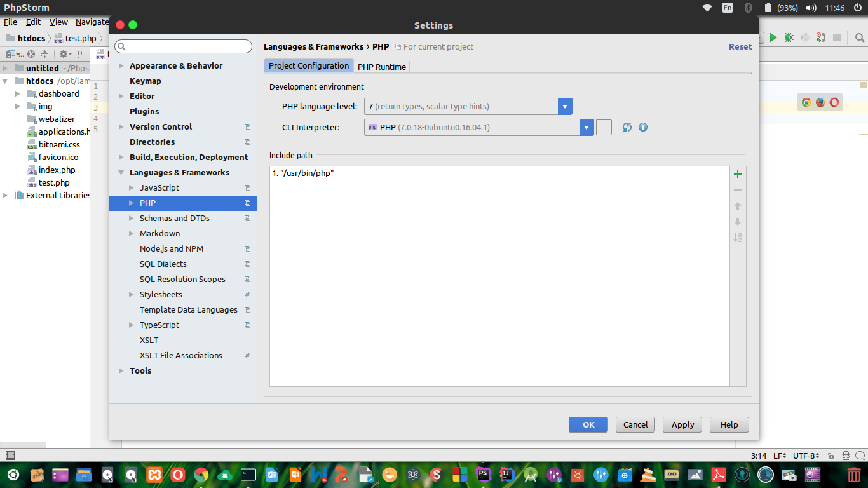Click the OK button
The width and height of the screenshot is (868, 488).
(588, 424)
